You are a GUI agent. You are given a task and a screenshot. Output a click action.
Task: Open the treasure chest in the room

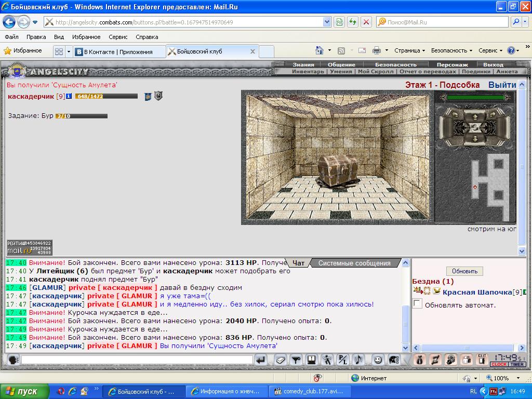(x=338, y=170)
